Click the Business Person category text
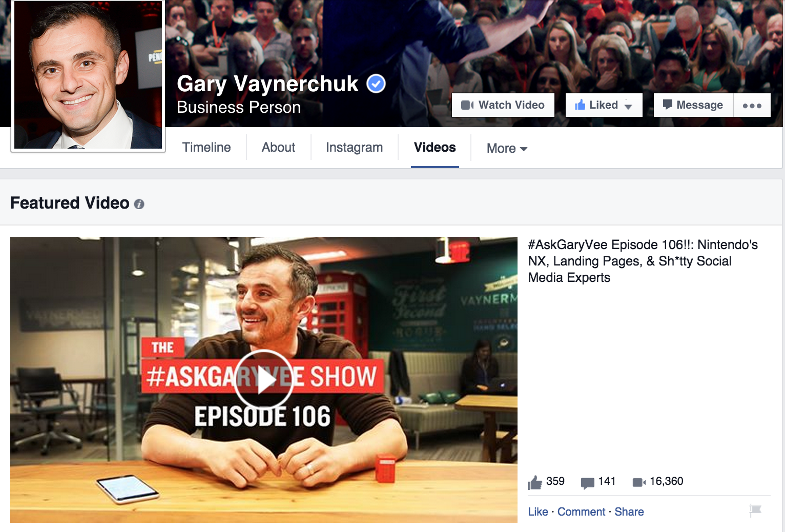The image size is (785, 532). pos(239,108)
